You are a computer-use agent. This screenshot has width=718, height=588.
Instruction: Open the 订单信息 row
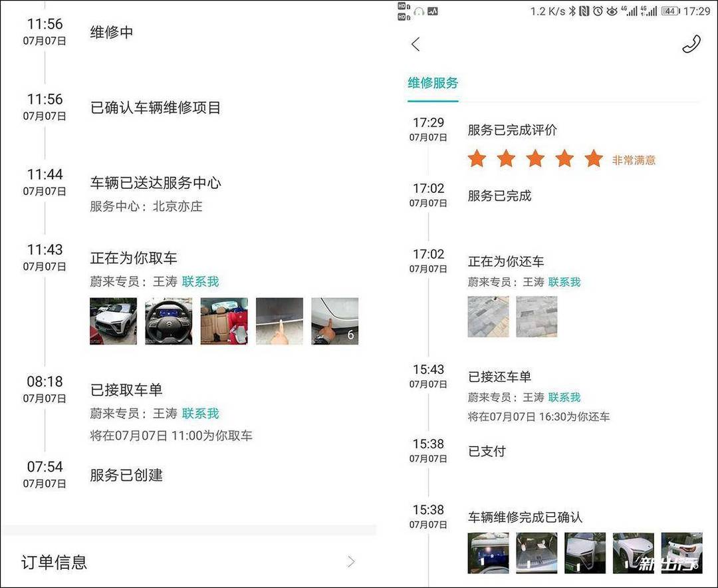pos(188,562)
